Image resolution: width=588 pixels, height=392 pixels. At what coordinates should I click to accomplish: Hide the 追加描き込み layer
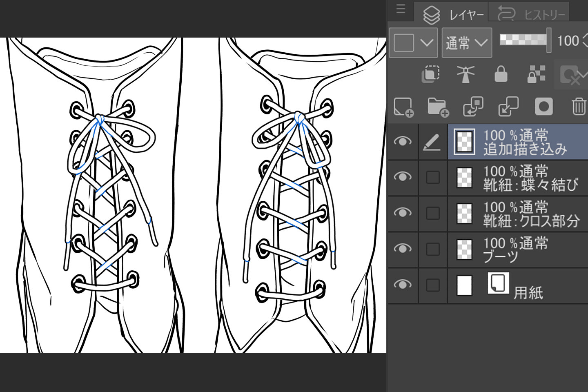coord(402,142)
